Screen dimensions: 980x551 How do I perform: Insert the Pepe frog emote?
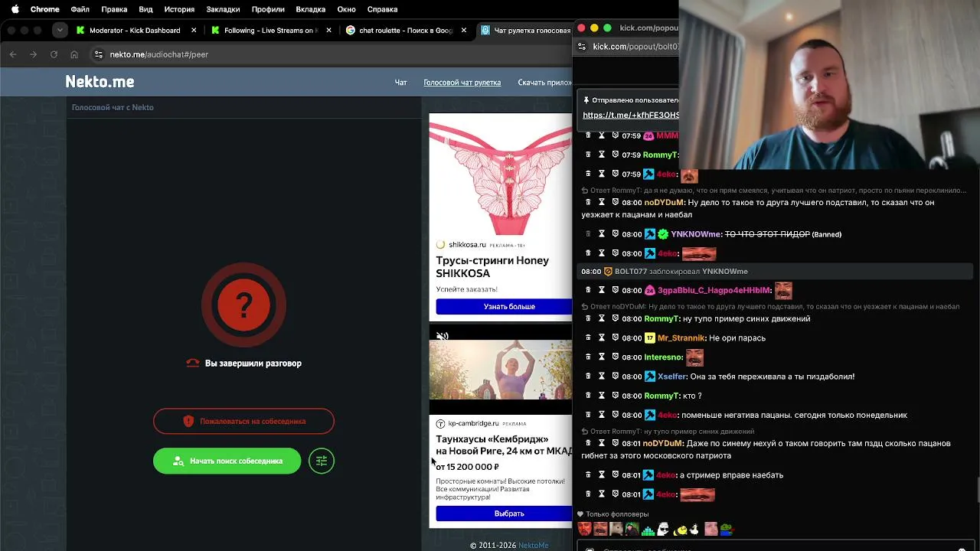[726, 529]
